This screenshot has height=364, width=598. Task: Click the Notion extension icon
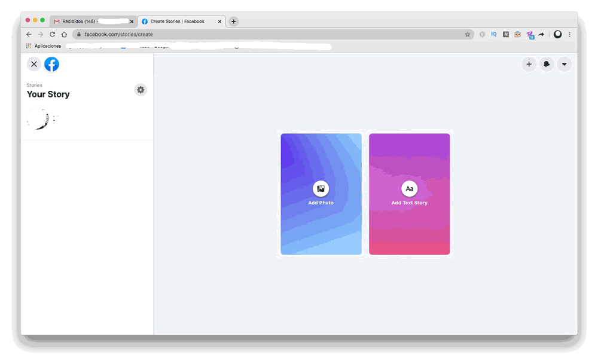pyautogui.click(x=506, y=34)
